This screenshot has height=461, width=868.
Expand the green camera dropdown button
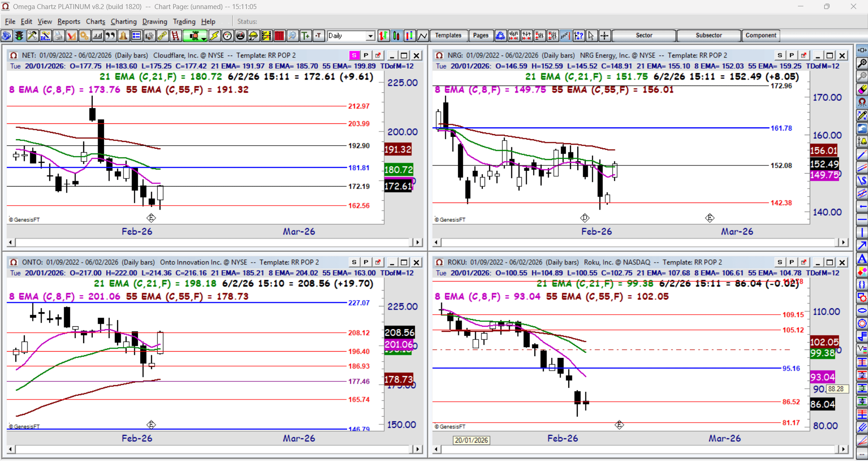coord(204,38)
